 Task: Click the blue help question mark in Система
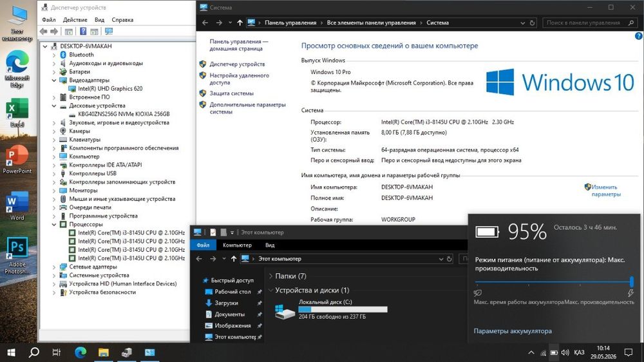tap(639, 35)
